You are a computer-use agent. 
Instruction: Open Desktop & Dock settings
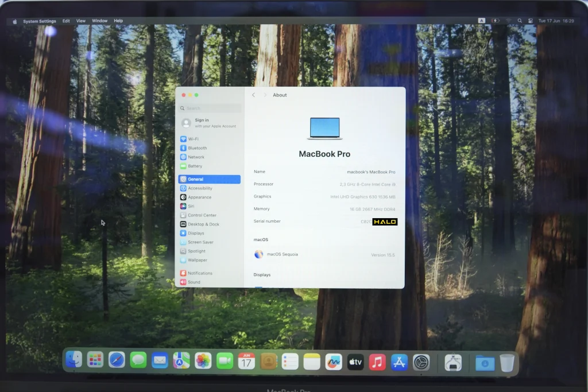pos(203,224)
